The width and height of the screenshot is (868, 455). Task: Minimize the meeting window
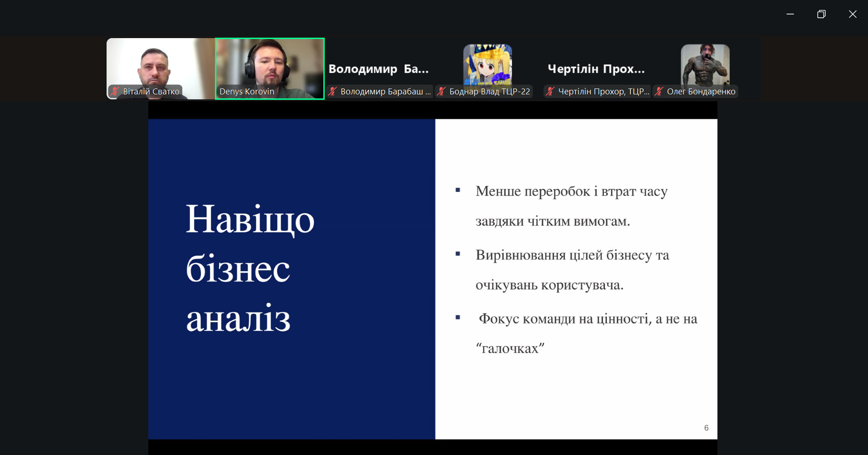[x=790, y=14]
